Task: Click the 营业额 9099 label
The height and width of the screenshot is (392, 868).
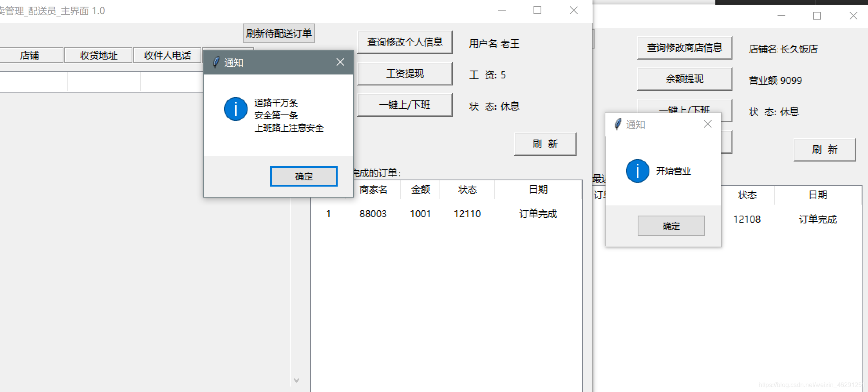Action: click(775, 80)
